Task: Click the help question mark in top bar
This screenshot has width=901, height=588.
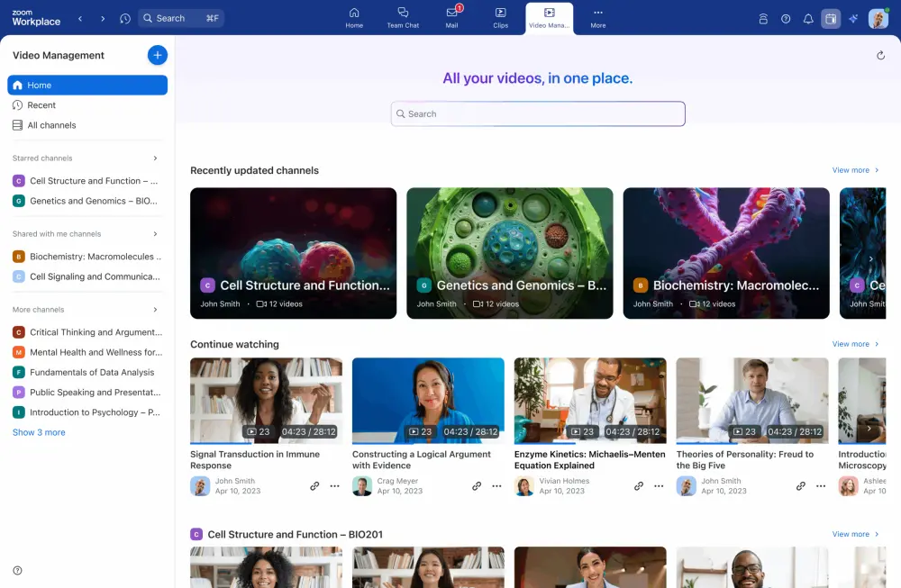Action: [x=786, y=19]
